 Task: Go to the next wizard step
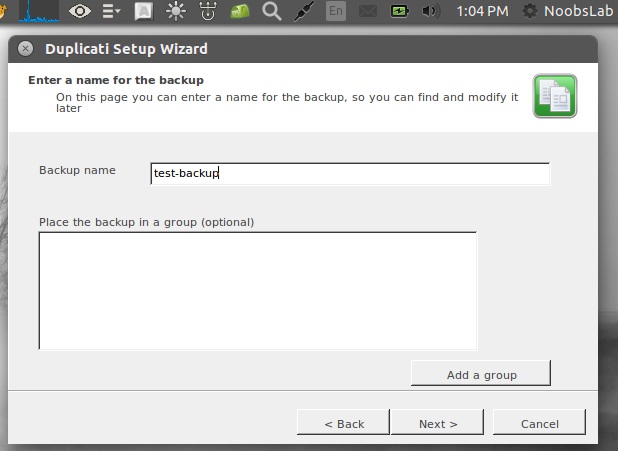pos(437,422)
